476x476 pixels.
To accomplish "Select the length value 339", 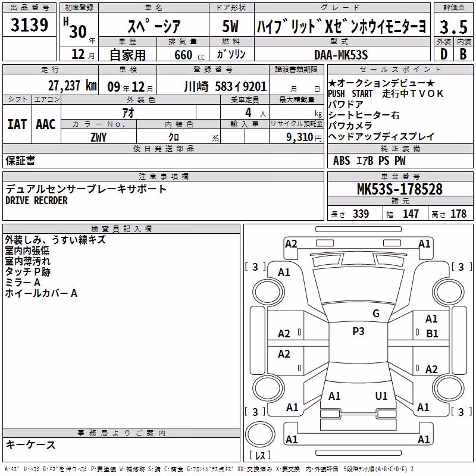I will [x=361, y=214].
